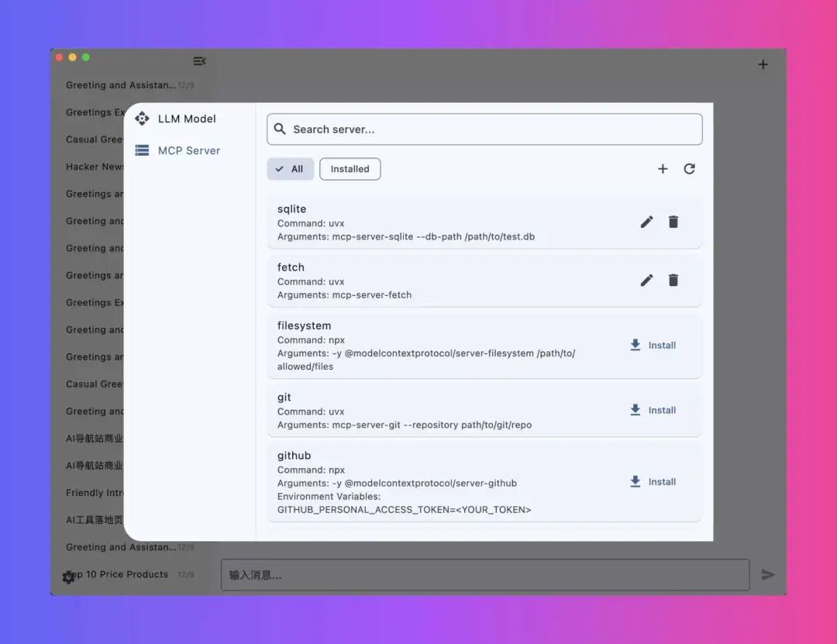
Task: Install the filesystem server
Action: point(653,346)
